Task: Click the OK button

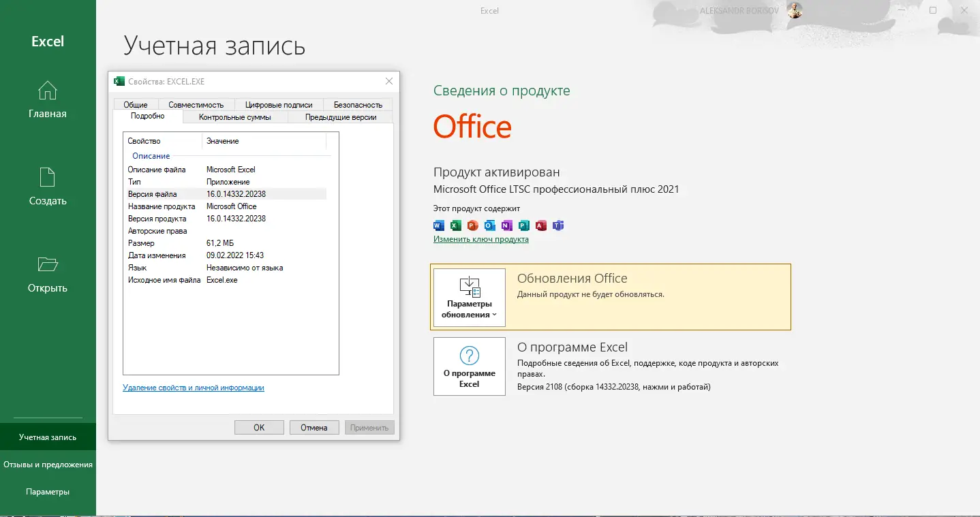Action: [259, 428]
